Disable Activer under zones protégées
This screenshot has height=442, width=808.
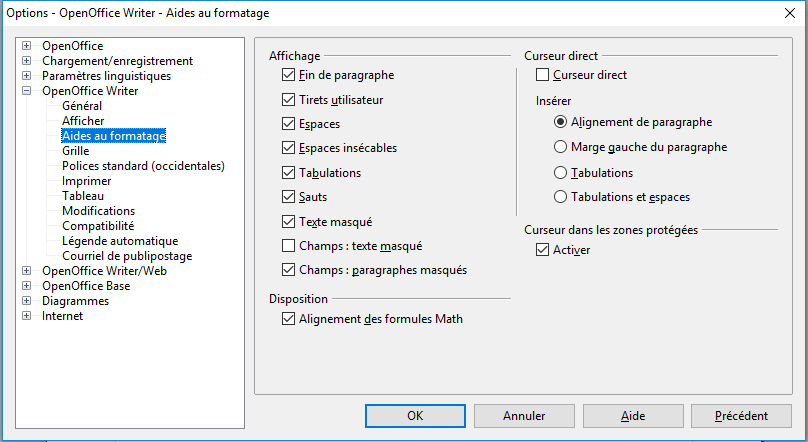(542, 250)
